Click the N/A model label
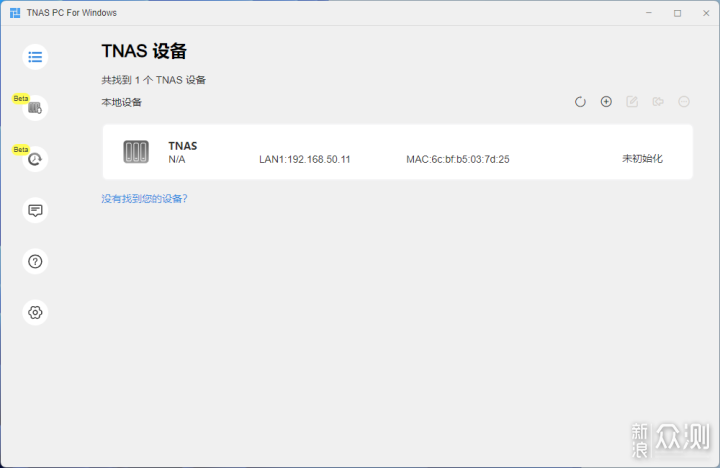720x468 pixels. [x=177, y=159]
